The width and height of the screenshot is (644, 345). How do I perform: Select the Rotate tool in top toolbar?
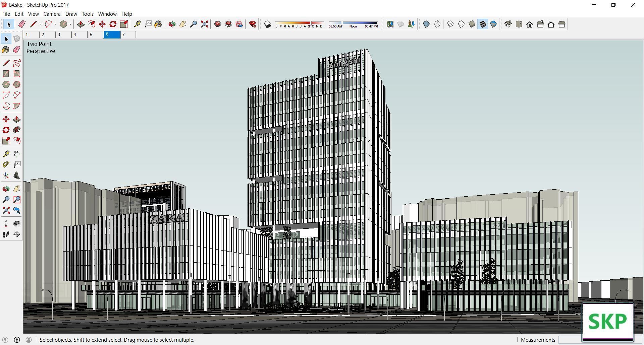tap(113, 24)
